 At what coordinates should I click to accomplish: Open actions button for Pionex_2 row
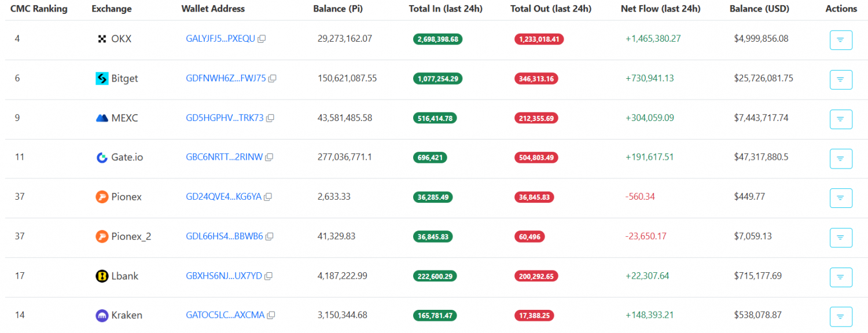840,237
